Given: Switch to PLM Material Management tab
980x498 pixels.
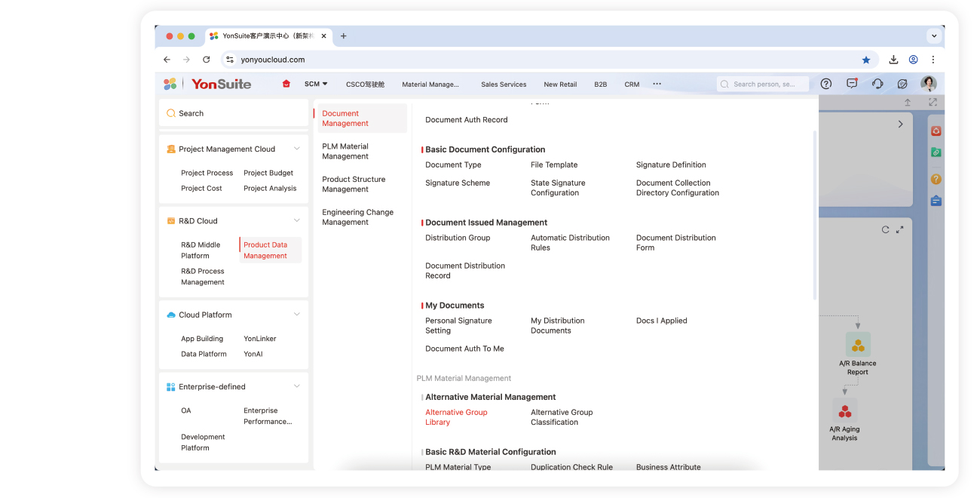Looking at the screenshot, I should [345, 152].
